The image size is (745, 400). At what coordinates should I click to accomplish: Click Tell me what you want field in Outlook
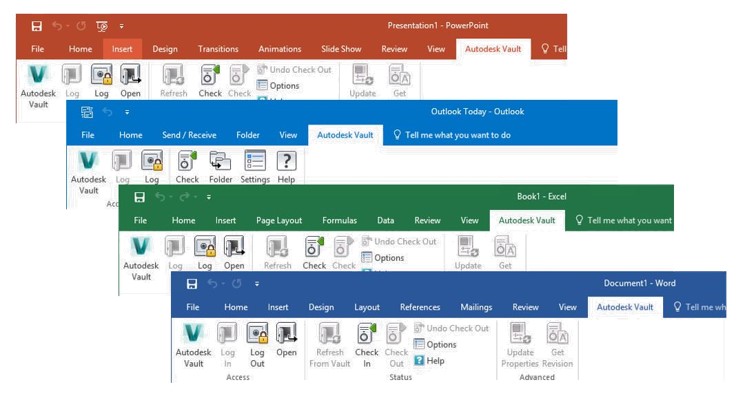(452, 135)
